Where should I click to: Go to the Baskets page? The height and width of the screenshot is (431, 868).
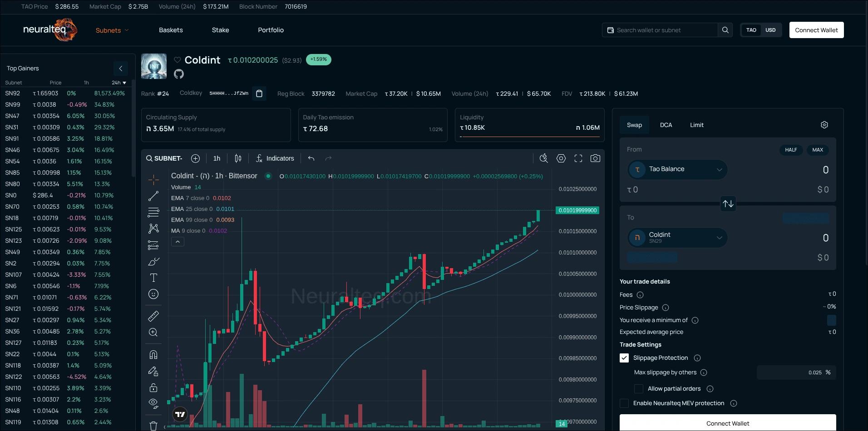pos(171,30)
